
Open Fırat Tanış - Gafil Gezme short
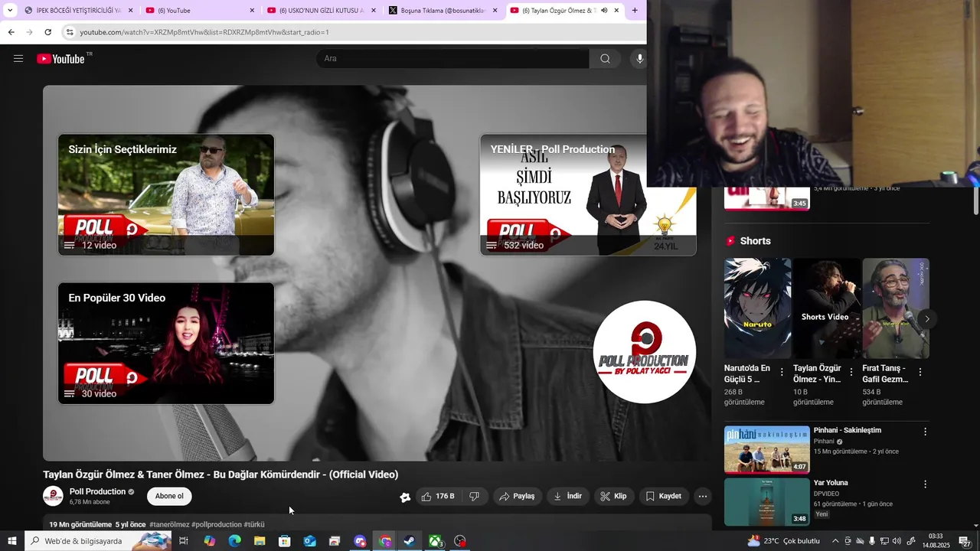click(896, 308)
